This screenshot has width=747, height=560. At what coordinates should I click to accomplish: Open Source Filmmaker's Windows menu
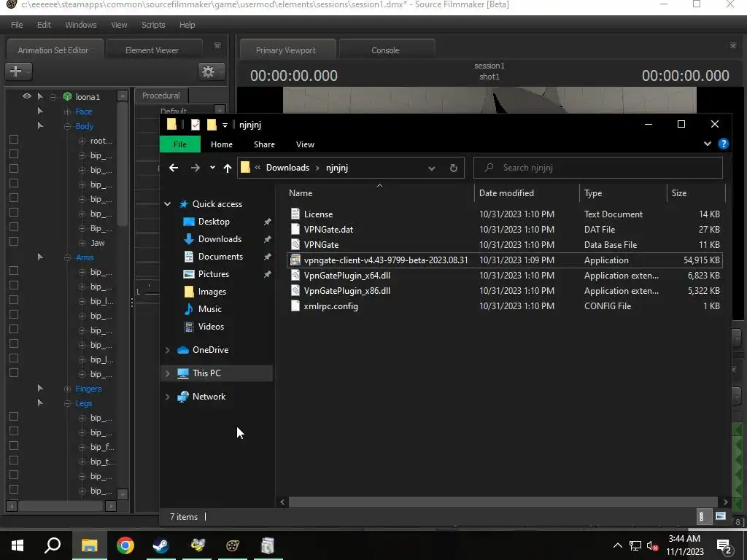80,25
